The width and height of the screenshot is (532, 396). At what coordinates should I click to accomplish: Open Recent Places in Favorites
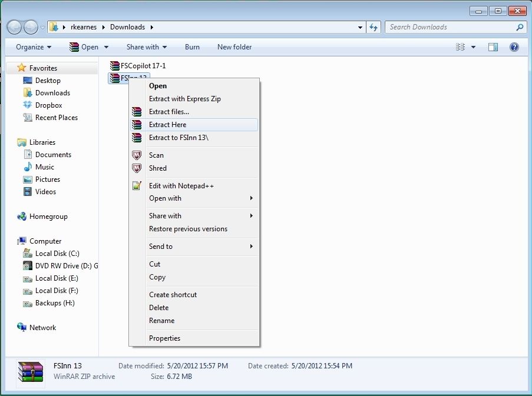[57, 118]
